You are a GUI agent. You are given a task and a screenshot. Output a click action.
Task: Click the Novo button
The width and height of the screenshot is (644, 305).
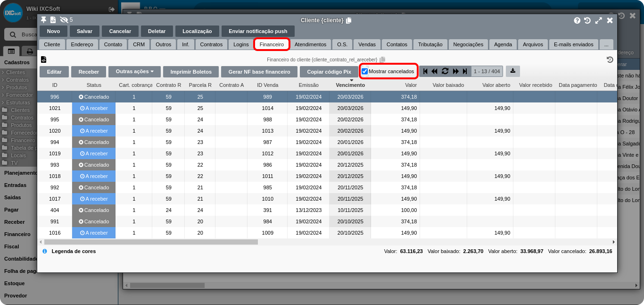click(x=54, y=31)
